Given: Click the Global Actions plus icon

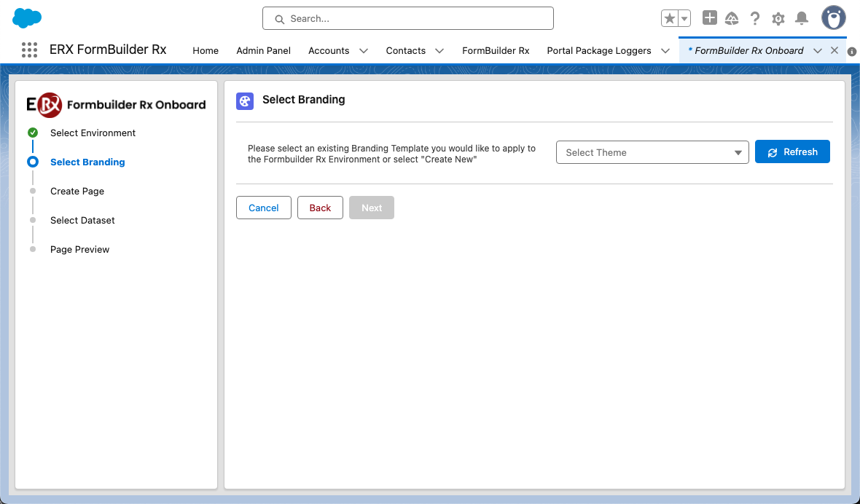Looking at the screenshot, I should coord(709,18).
